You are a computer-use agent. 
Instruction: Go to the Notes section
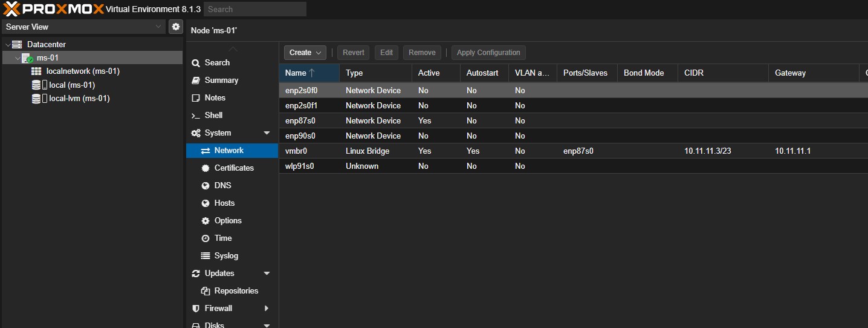[215, 97]
